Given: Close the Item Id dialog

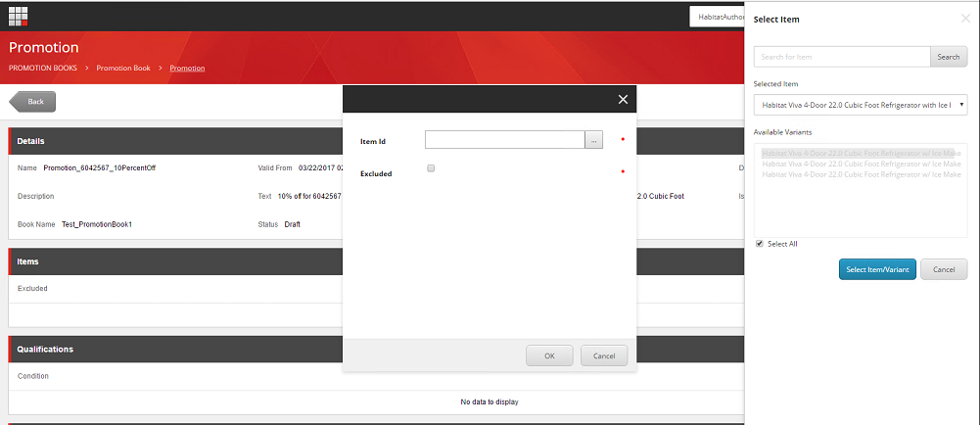Looking at the screenshot, I should pyautogui.click(x=623, y=99).
